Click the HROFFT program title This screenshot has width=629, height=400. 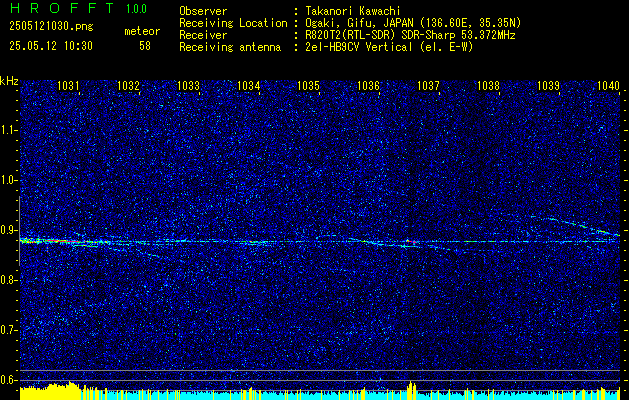(61, 8)
